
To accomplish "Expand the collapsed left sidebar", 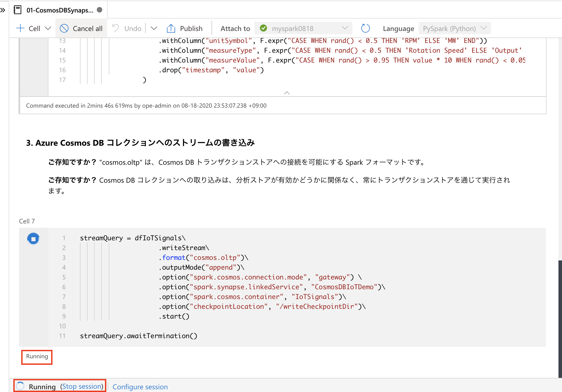I will tap(3, 10).
